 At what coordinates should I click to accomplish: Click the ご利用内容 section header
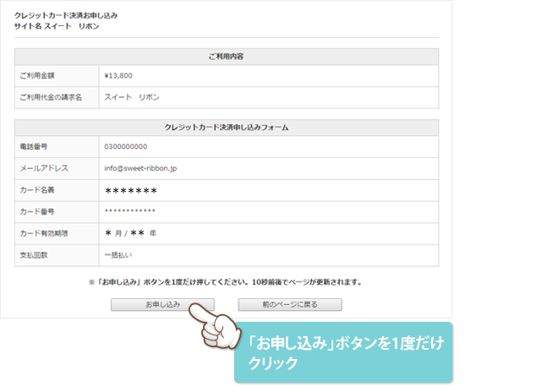point(227,57)
